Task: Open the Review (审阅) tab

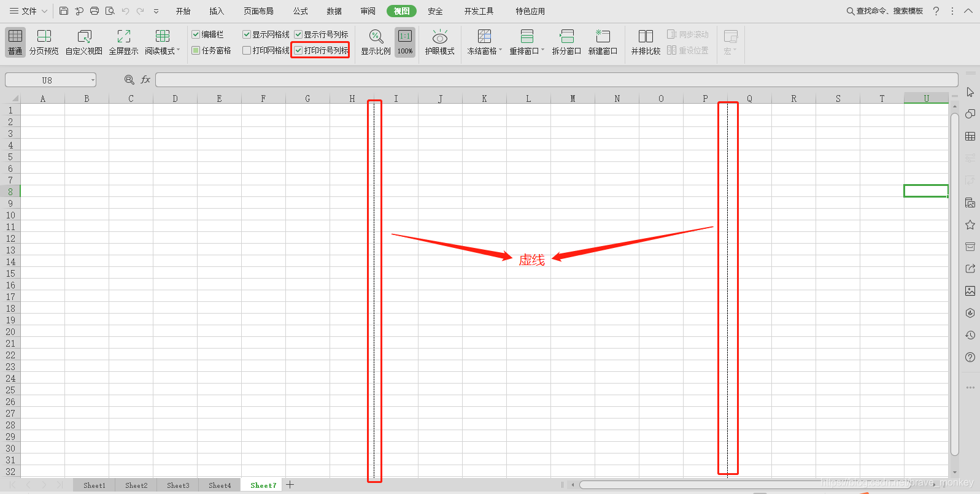Action: coord(368,11)
